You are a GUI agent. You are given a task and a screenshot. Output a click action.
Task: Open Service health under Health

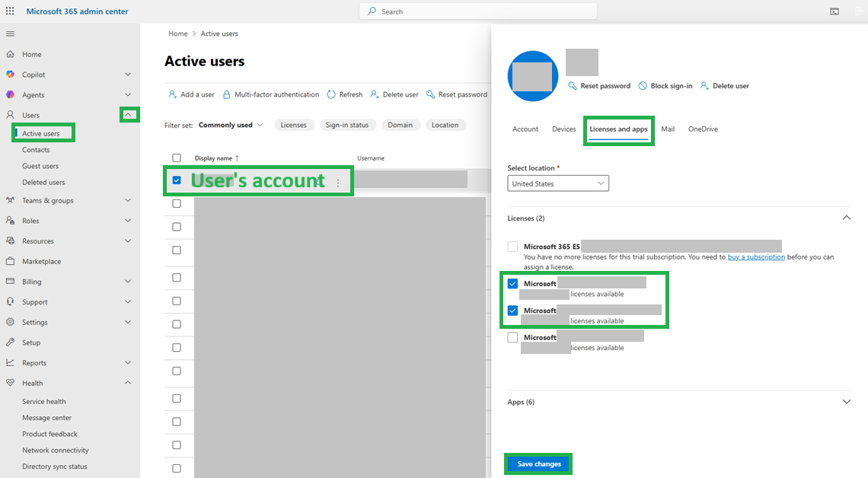43,402
